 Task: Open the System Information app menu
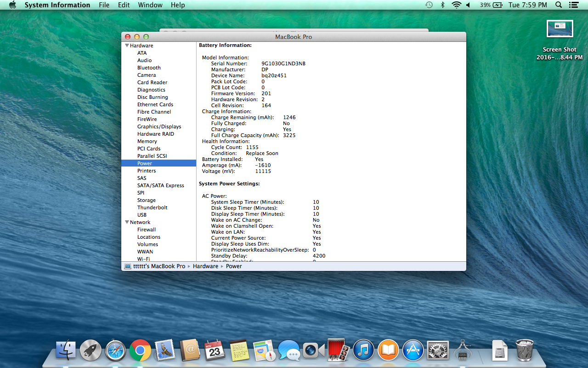point(57,5)
